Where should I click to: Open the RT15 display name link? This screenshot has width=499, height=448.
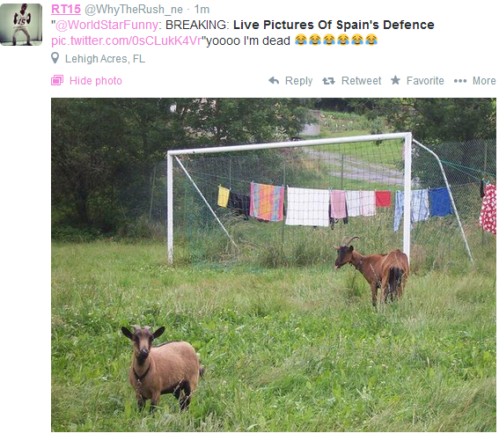coord(66,9)
